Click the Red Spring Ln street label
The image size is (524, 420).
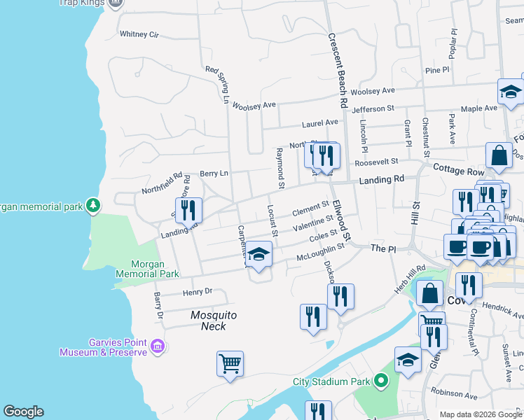(x=219, y=84)
